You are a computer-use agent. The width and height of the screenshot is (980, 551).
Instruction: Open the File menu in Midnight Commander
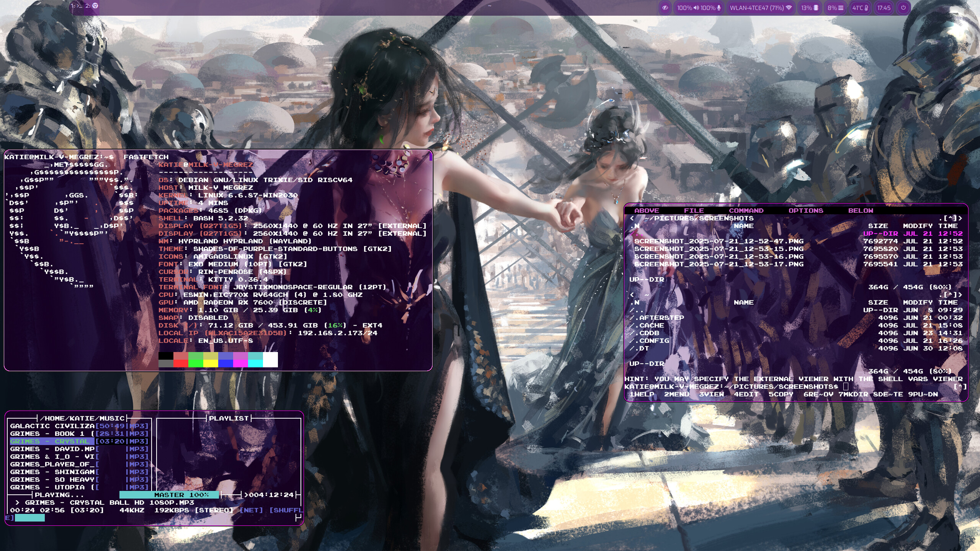tap(694, 210)
